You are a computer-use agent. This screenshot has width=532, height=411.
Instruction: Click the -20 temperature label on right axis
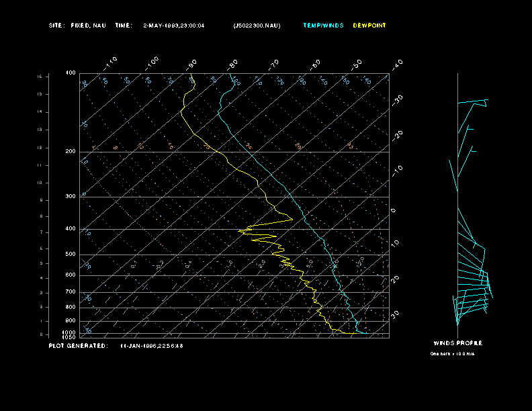[397, 135]
